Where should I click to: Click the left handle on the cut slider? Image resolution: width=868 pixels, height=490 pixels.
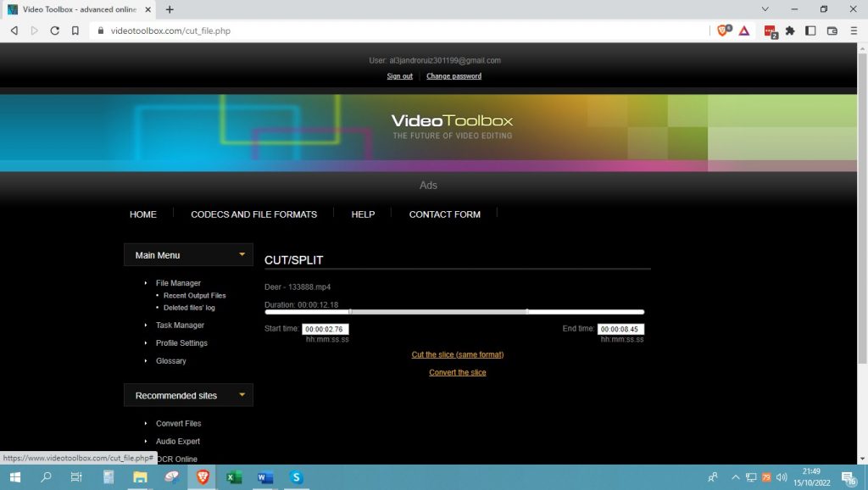[350, 312]
